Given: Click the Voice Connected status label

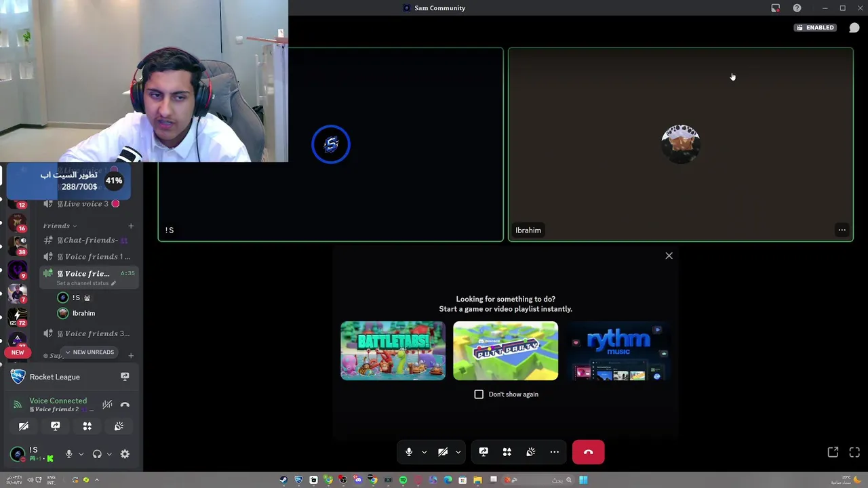Looking at the screenshot, I should click(x=58, y=401).
